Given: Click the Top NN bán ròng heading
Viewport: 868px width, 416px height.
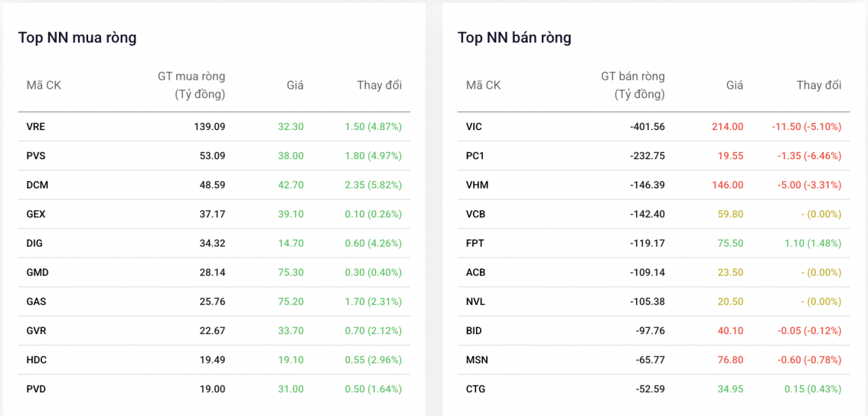Looking at the screenshot, I should click(x=514, y=38).
